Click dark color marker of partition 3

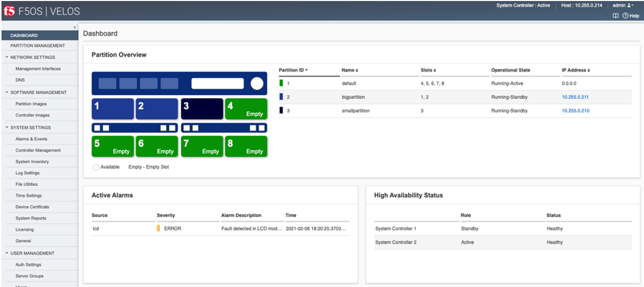pos(281,110)
